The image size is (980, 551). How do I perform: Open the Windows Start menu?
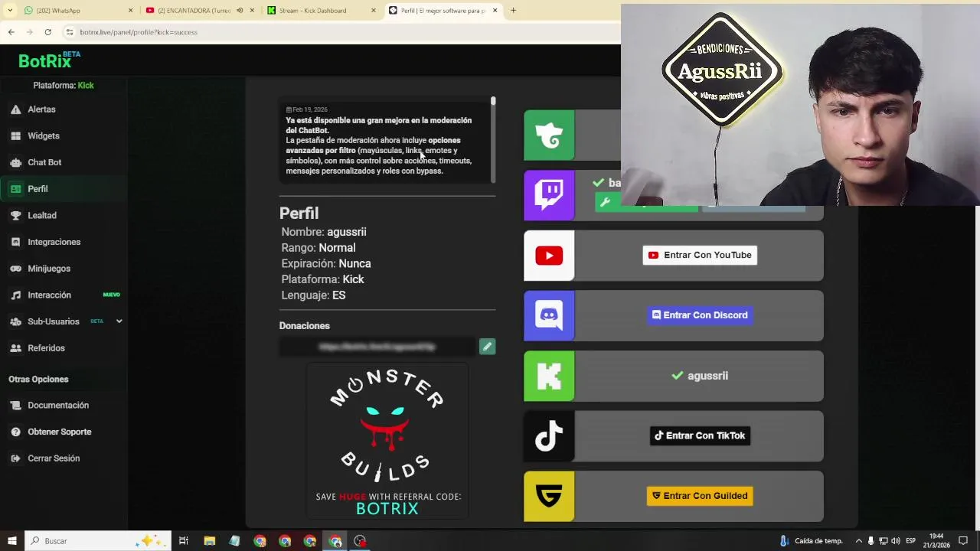pyautogui.click(x=11, y=541)
